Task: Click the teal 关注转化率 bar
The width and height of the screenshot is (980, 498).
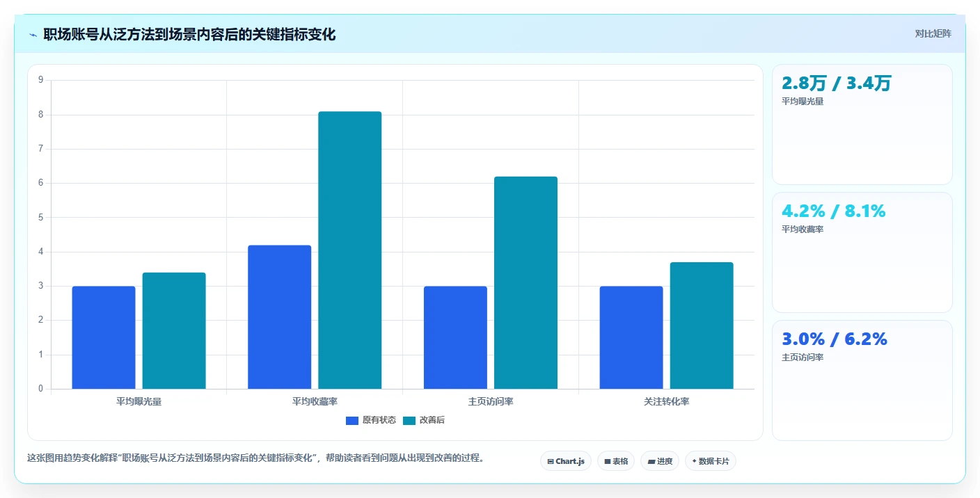Action: (702, 326)
